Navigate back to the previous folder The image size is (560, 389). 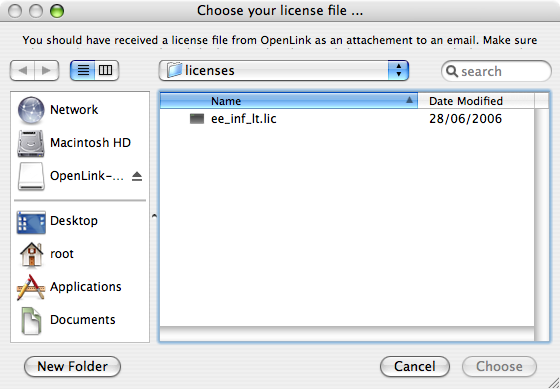coord(22,70)
